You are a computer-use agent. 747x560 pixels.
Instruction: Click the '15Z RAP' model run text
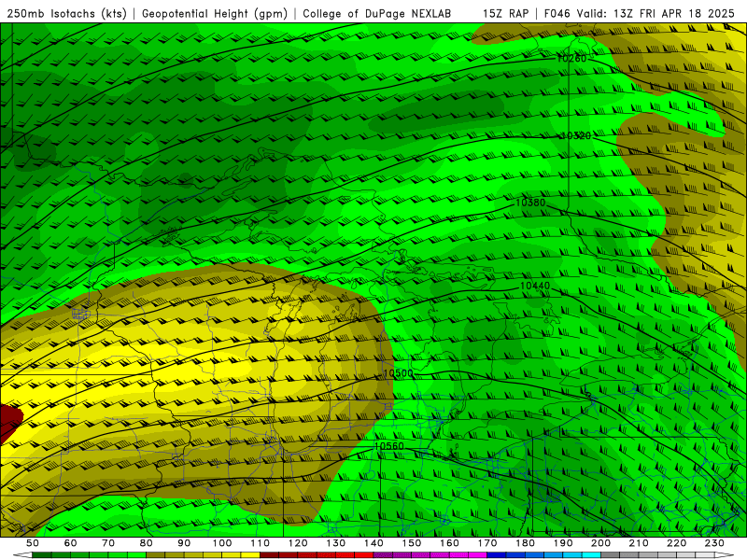point(505,14)
